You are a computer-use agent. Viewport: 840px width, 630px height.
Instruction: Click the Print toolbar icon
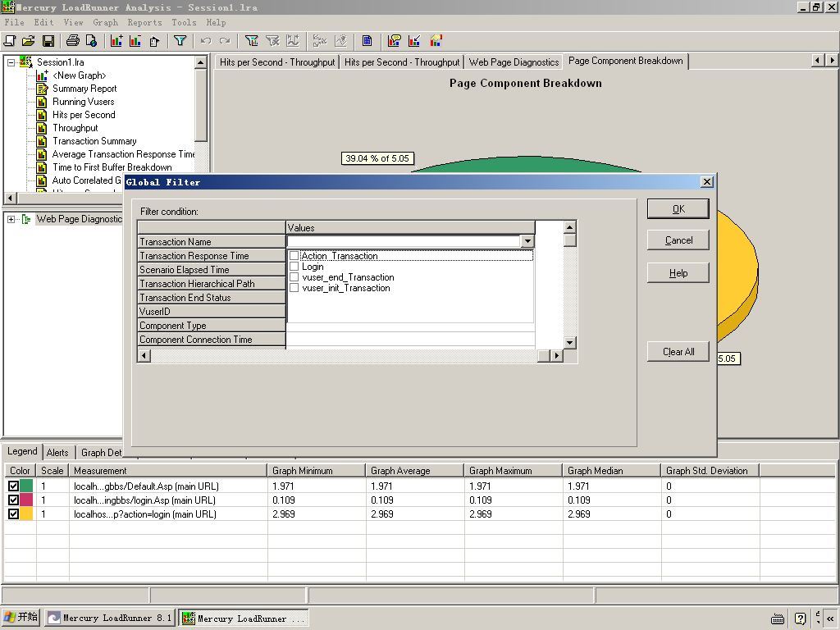(72, 41)
